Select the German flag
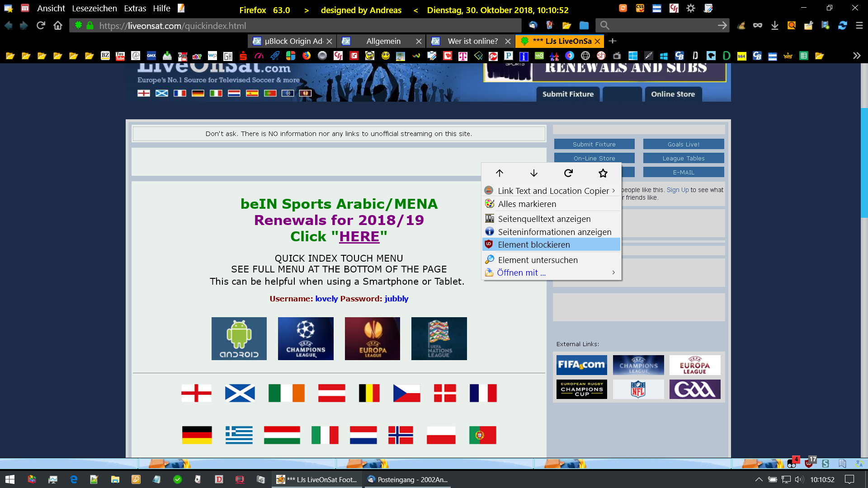Image resolution: width=868 pixels, height=488 pixels. click(x=197, y=435)
